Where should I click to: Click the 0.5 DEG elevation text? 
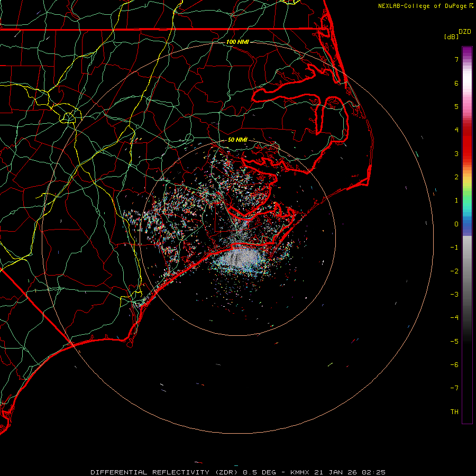click(x=259, y=472)
